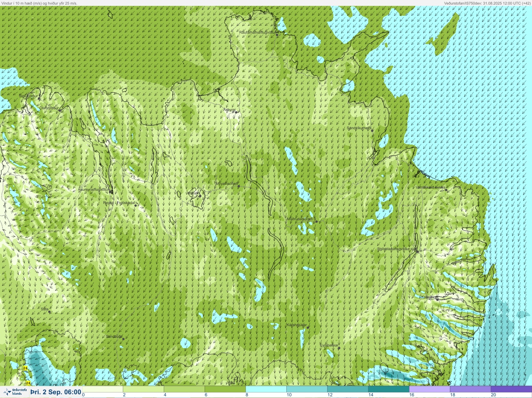This screenshot has height=398, width=532.
Task: Click the Akureyrarflugvöllur station label
Action: [x=94, y=189]
